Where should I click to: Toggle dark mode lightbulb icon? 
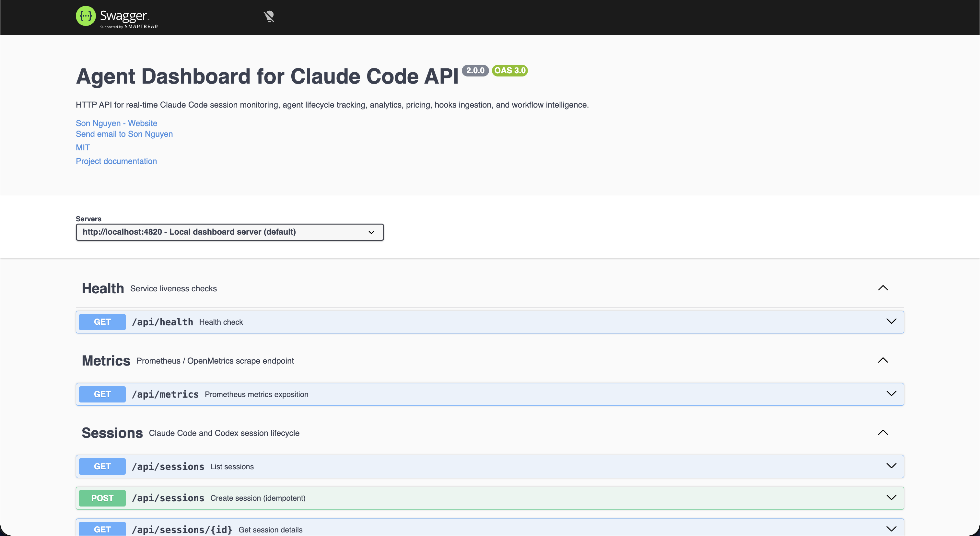coord(269,16)
